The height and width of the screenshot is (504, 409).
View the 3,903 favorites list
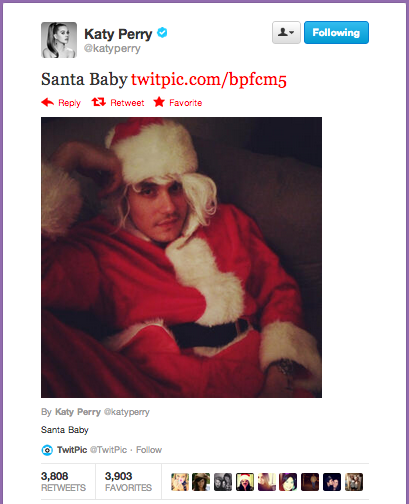point(128,482)
